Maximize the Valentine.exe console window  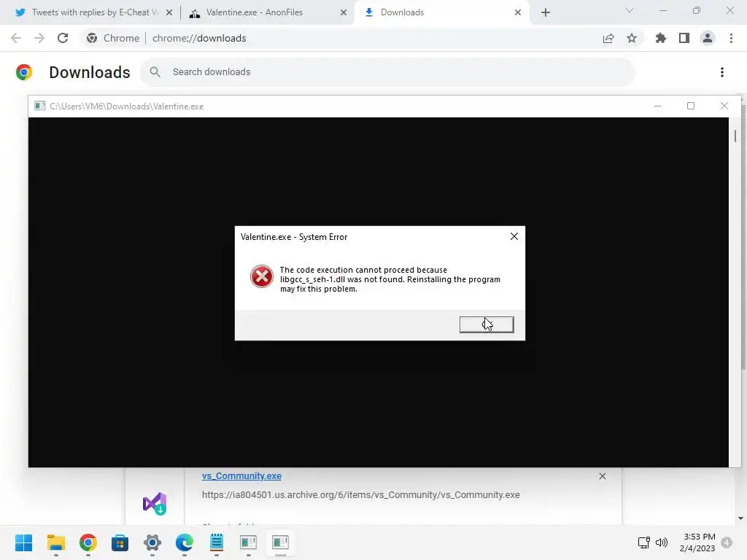tap(691, 106)
